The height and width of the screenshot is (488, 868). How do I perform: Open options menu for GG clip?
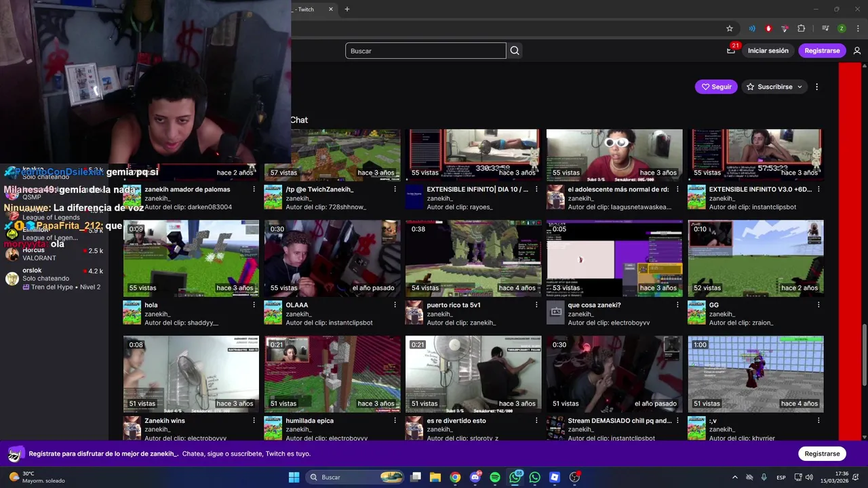click(818, 305)
